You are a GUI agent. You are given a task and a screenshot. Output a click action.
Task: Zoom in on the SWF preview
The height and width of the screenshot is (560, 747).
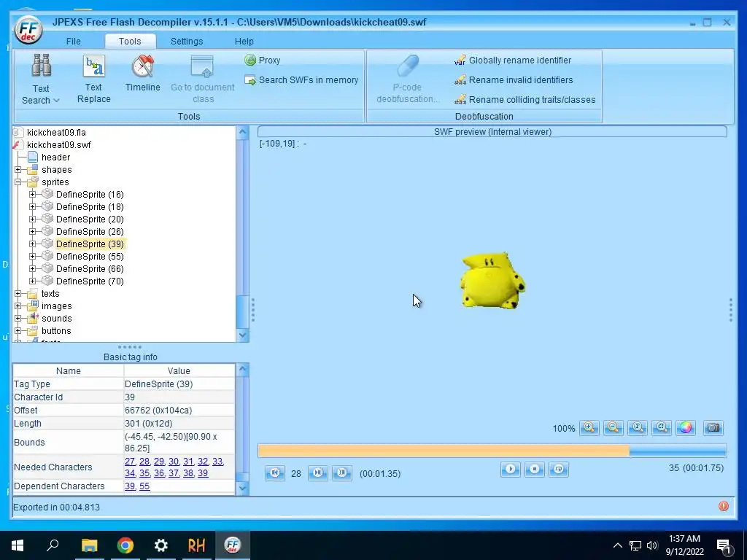click(x=589, y=427)
